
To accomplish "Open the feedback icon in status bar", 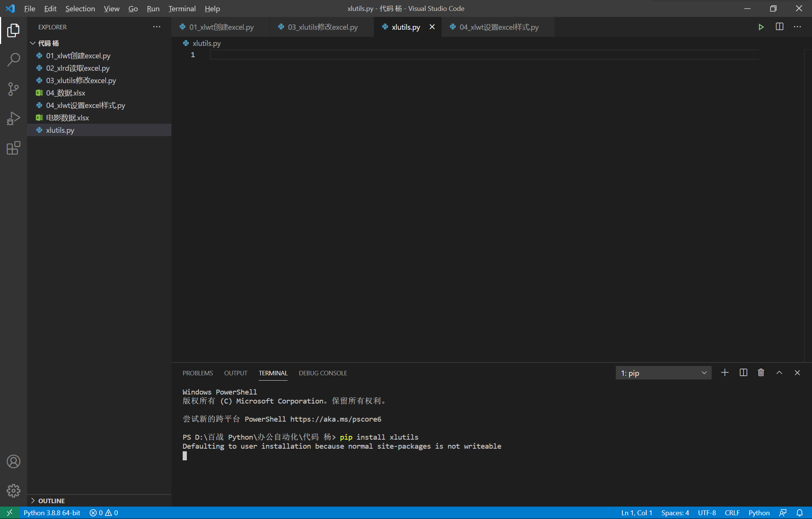I will [x=783, y=513].
